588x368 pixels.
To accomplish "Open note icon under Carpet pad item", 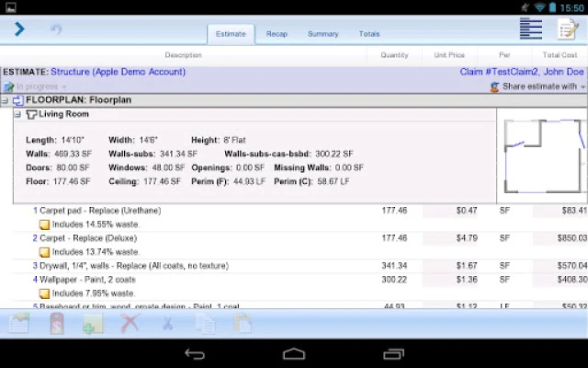I will (x=45, y=224).
